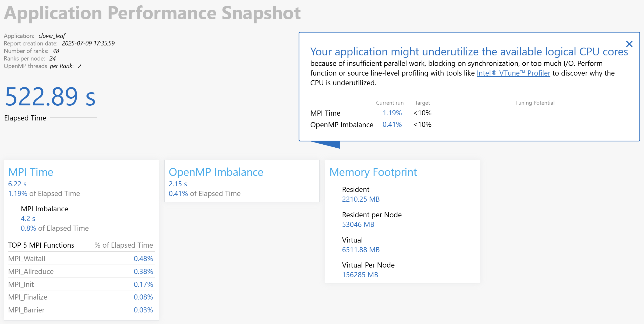Close the CPU underutilization tooltip
This screenshot has width=644, height=324.
[629, 44]
